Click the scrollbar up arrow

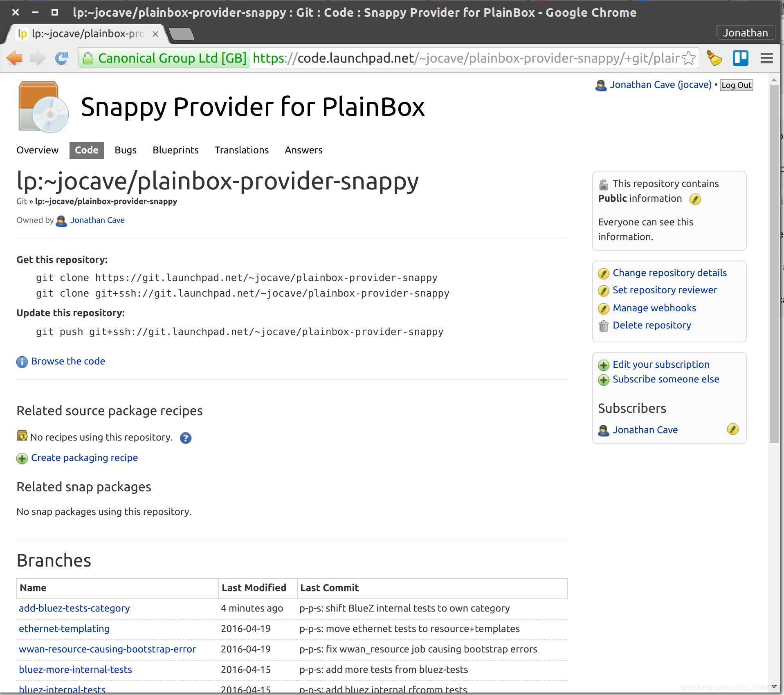pos(774,80)
